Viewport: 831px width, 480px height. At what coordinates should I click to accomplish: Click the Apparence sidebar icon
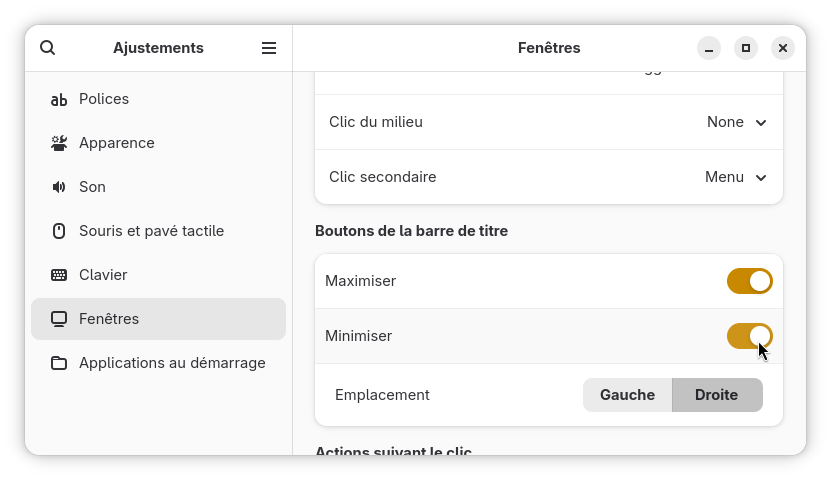(59, 143)
